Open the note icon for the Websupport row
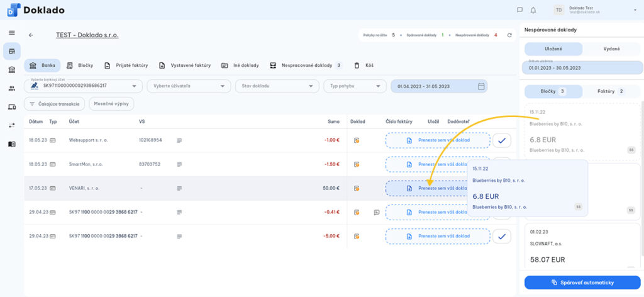 (x=179, y=140)
